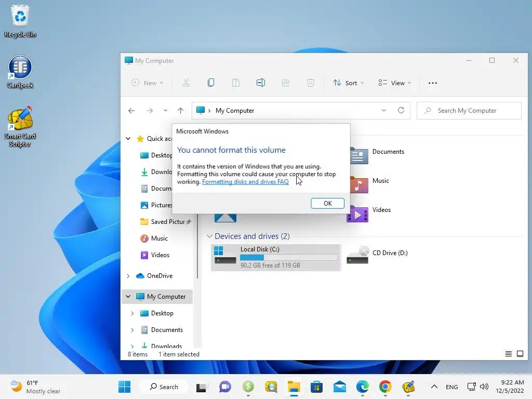The height and width of the screenshot is (399, 532).
Task: Open the Recycle Bin desktop icon
Action: point(20,21)
